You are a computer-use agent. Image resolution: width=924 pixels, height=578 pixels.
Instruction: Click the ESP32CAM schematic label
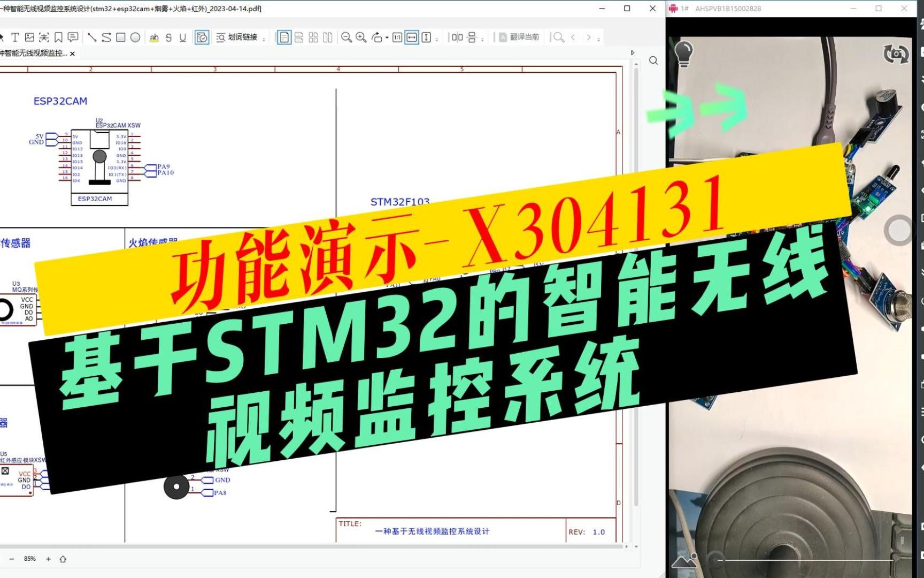(60, 101)
